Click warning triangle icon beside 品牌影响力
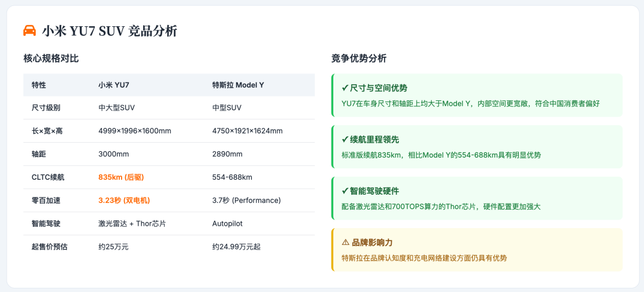644x292 pixels. point(345,242)
